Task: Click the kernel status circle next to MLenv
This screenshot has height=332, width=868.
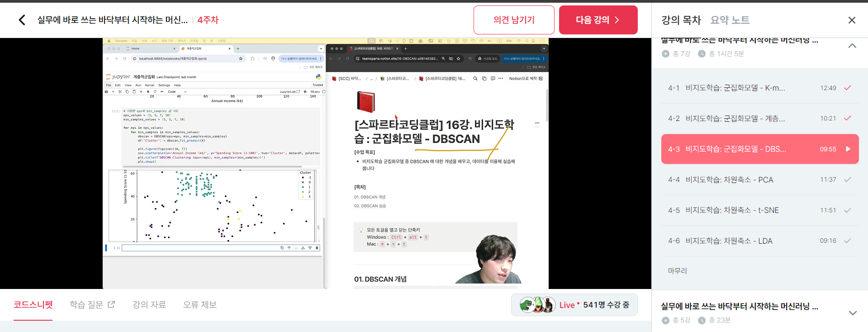Action: tap(323, 91)
